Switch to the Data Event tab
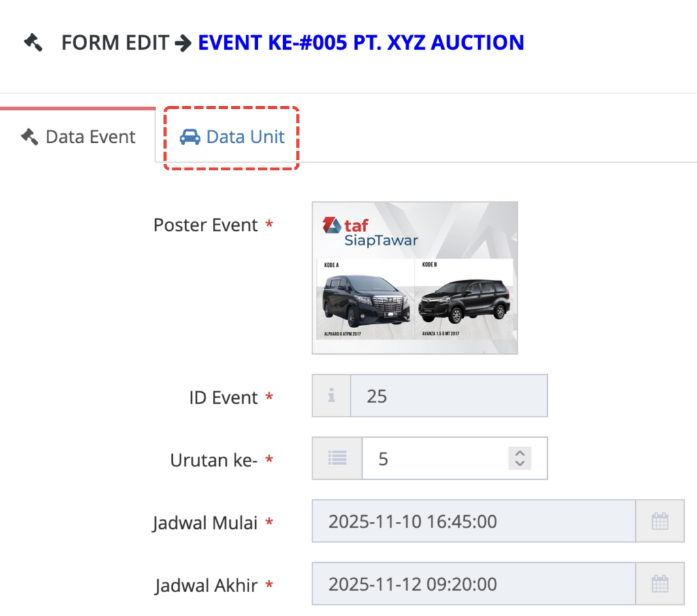 tap(78, 137)
